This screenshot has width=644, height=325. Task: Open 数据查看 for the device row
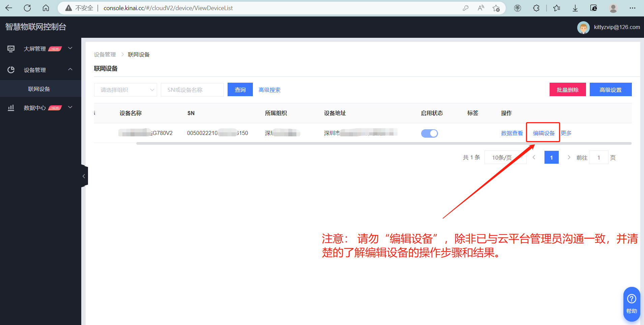coord(512,133)
